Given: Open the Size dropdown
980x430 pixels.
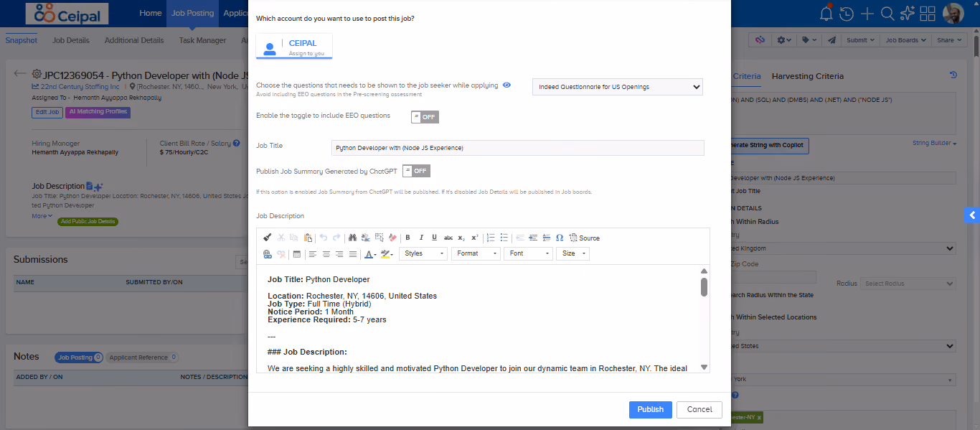Looking at the screenshot, I should 573,253.
